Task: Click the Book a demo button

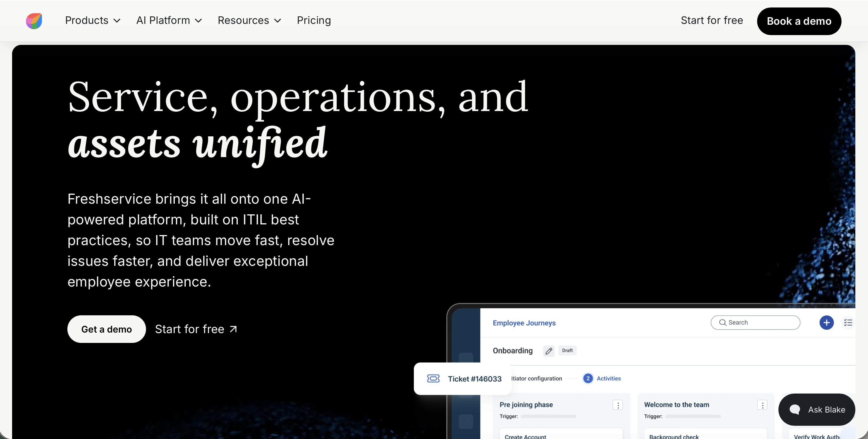Action: click(x=799, y=21)
